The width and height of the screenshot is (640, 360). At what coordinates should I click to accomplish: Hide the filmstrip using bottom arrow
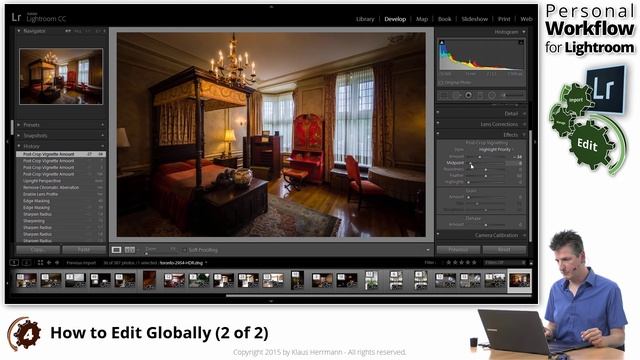(271, 301)
